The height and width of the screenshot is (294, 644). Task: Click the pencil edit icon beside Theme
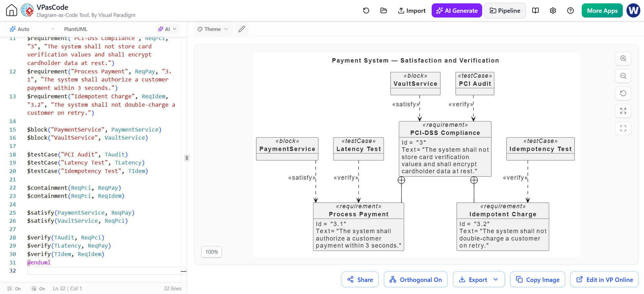point(242,29)
